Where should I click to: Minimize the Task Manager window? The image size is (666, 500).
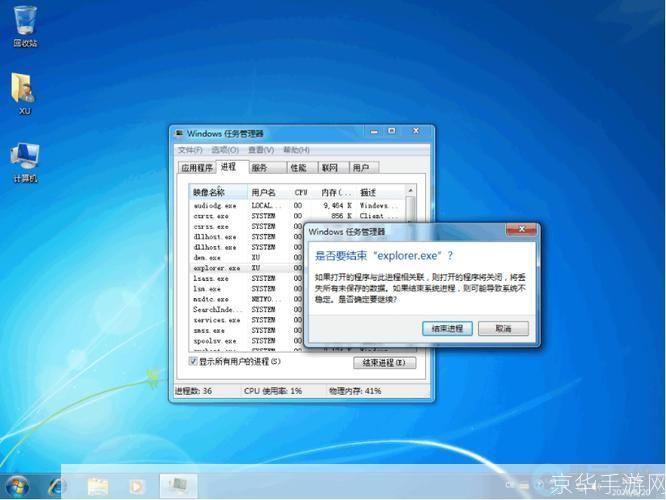tap(374, 131)
